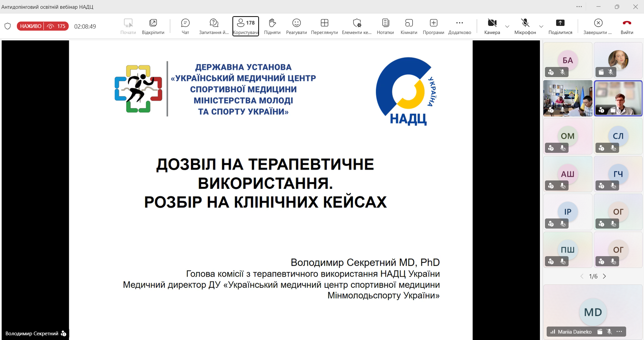The image size is (644, 340).
Task: Open Елементи ке... controls
Action: [357, 26]
